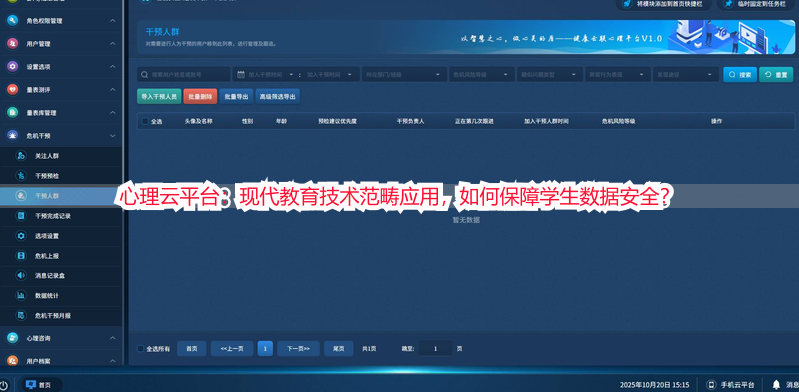Open the 危机风险等级 filter dropdown

tap(482, 74)
